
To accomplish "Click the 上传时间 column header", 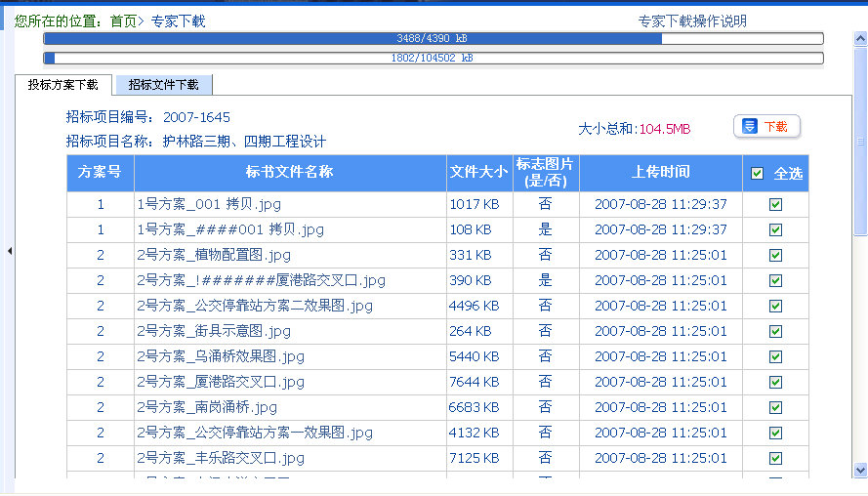I will point(660,173).
